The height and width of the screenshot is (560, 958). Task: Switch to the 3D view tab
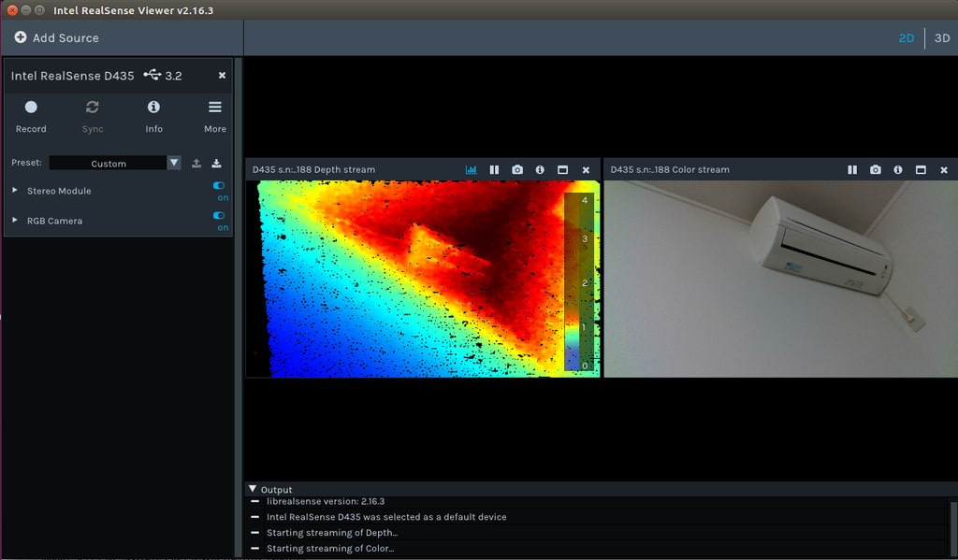pos(942,38)
